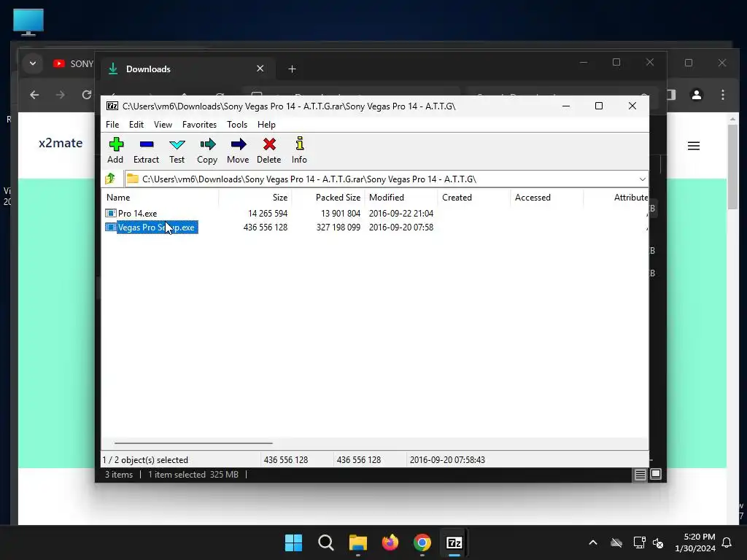The width and height of the screenshot is (747, 560).
Task: Click the x2mate site logo
Action: coord(61,143)
